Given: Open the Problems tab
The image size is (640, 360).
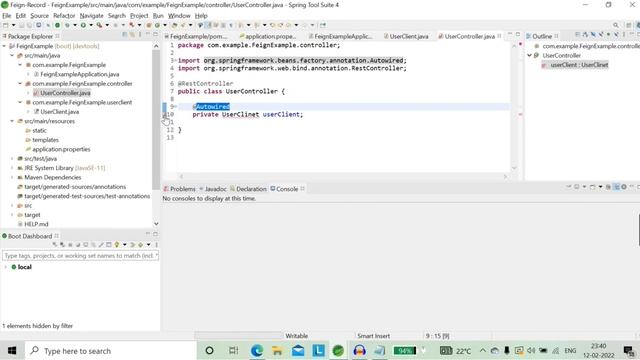Looking at the screenshot, I should (179, 189).
